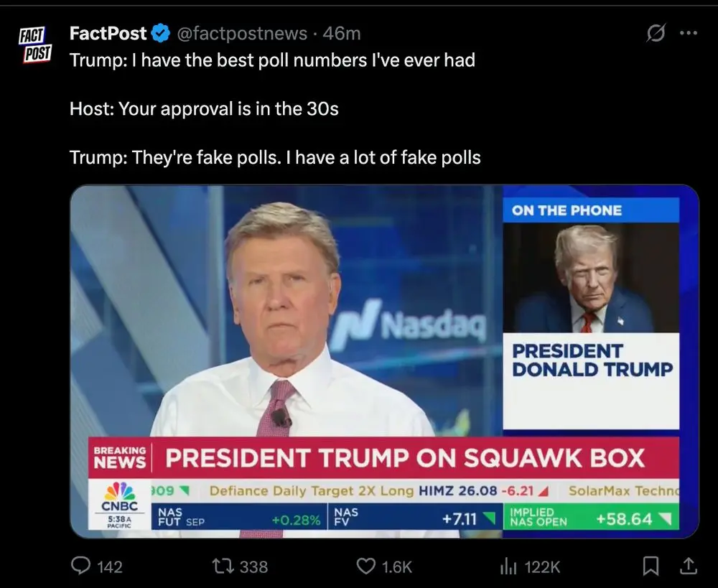Viewport: 718px width, 588px height.
Task: Click the reply speech bubble icon
Action: coord(80,566)
